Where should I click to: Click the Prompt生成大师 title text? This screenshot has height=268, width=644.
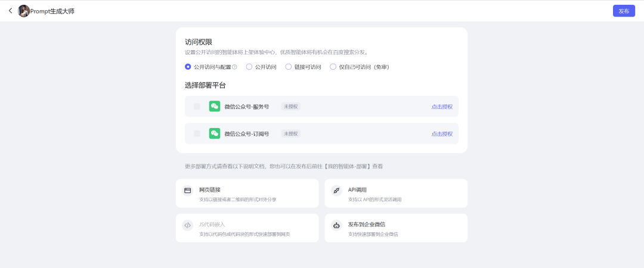[52, 11]
